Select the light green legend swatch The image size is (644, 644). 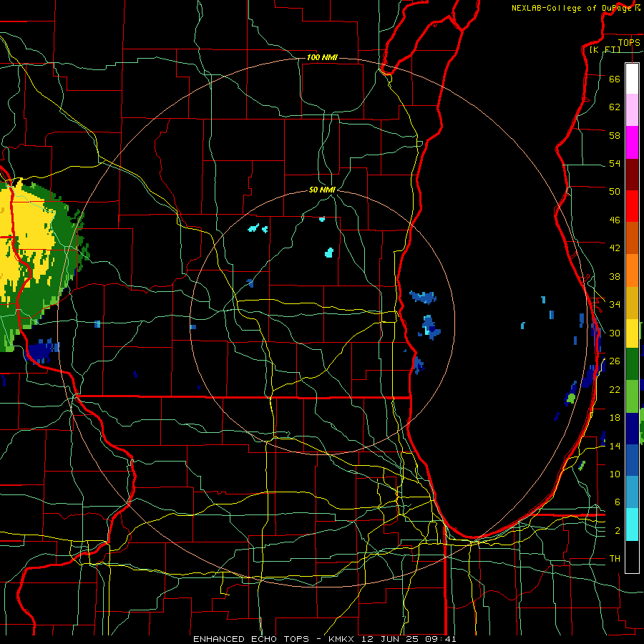[x=632, y=396]
